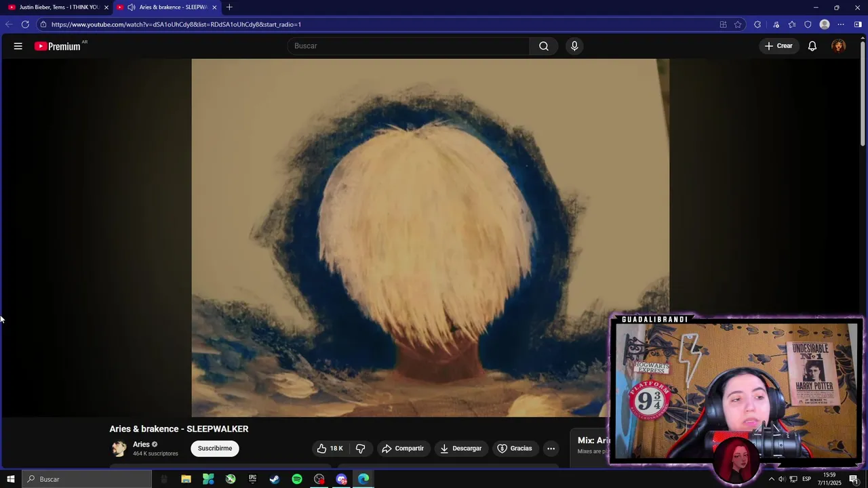Open the network tray icon

pyautogui.click(x=793, y=479)
